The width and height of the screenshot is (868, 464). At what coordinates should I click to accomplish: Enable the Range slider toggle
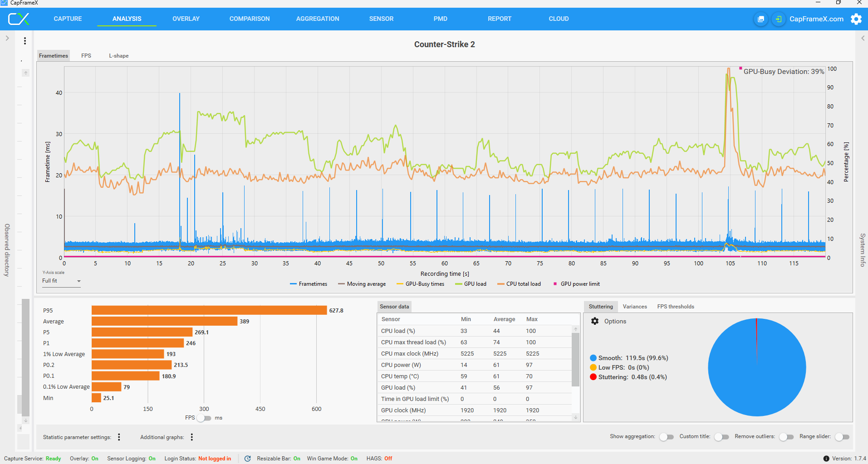[x=842, y=437]
